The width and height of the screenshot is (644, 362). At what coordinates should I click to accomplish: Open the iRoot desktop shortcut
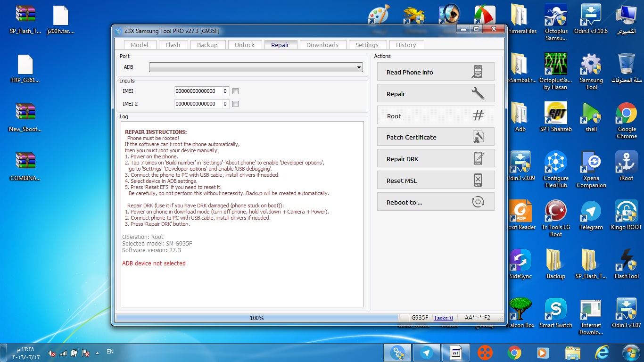click(627, 166)
